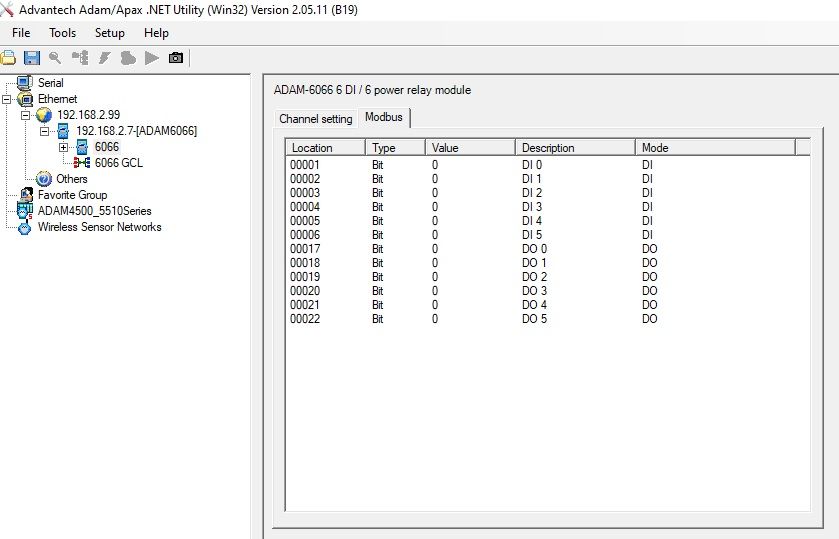Select the row with location 00001
Screen dimensions: 839x539
click(x=547, y=165)
